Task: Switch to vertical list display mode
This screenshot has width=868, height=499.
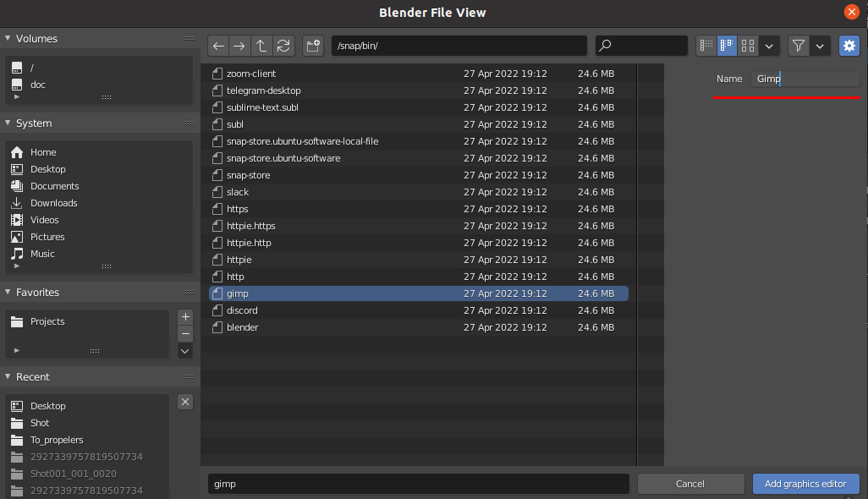Action: [x=706, y=46]
